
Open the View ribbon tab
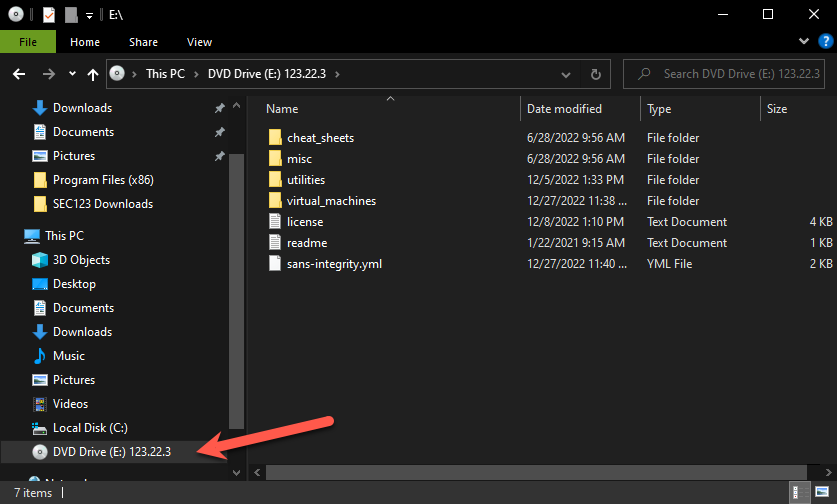coord(199,42)
